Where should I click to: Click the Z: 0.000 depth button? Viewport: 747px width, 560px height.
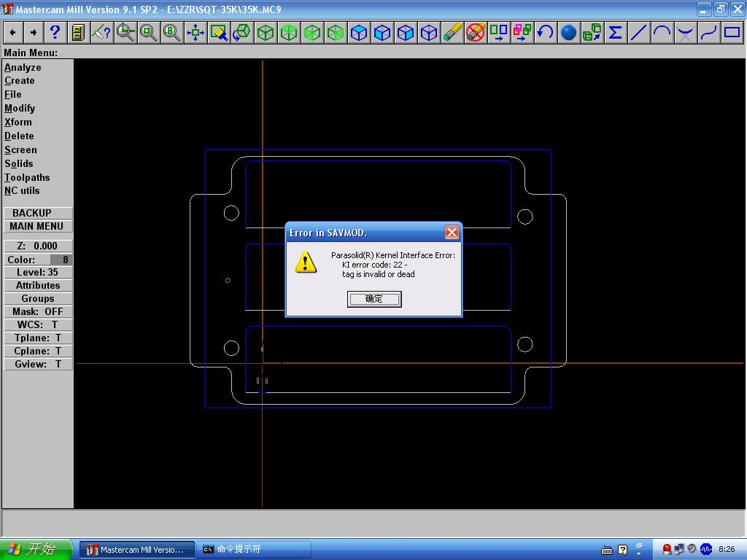[38, 246]
